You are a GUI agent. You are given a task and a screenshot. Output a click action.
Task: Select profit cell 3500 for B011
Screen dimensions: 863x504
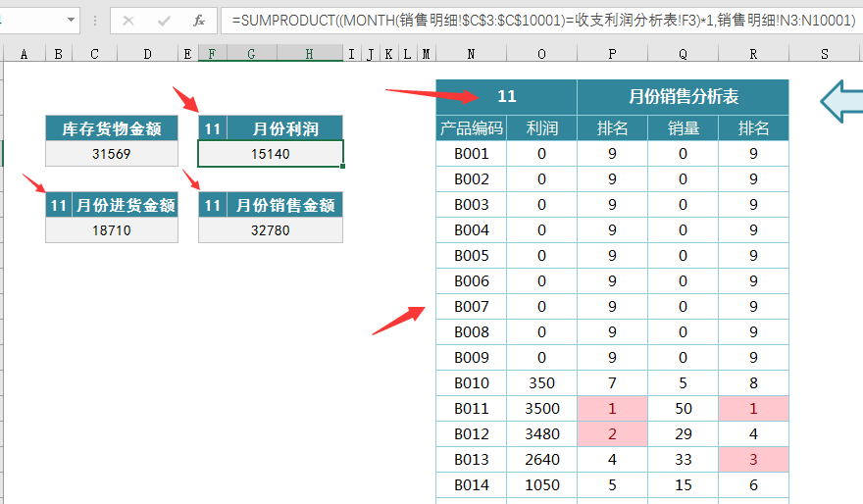[x=541, y=408]
